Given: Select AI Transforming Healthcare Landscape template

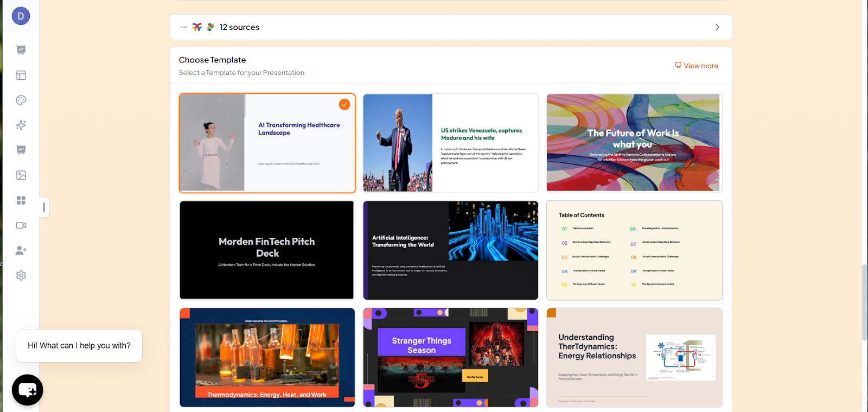Looking at the screenshot, I should click(267, 143).
